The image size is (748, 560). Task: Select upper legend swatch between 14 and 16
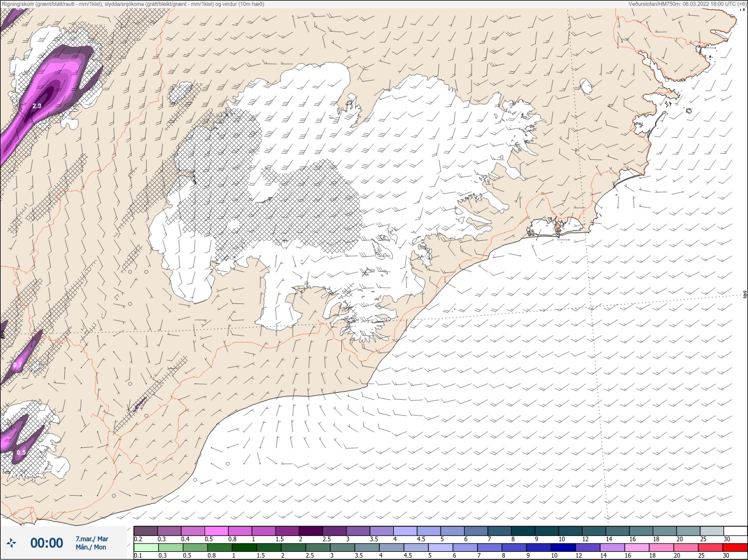click(x=618, y=531)
